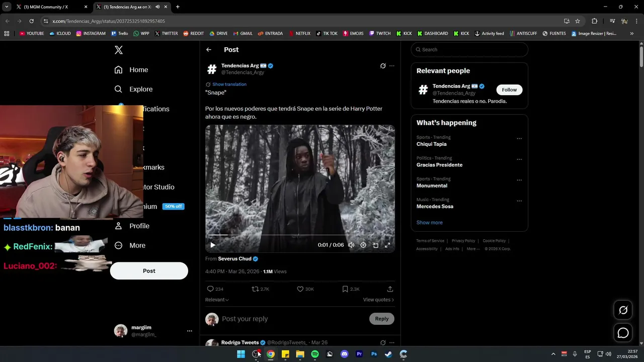Bookmark this page with star icon

[578, 21]
